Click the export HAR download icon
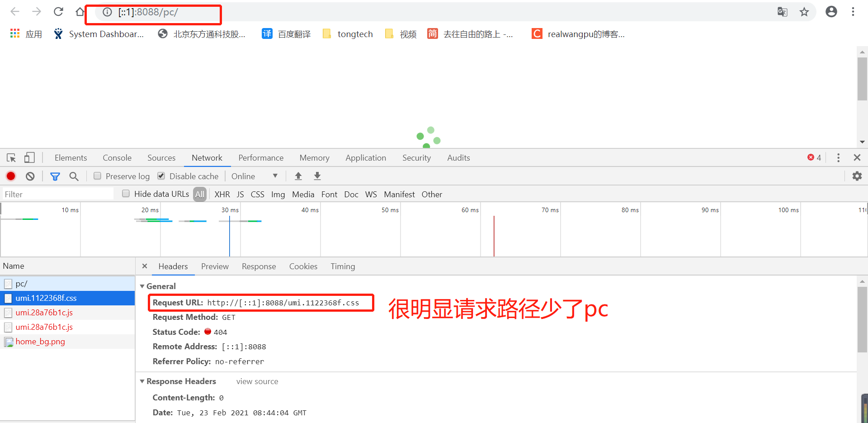 click(x=317, y=176)
